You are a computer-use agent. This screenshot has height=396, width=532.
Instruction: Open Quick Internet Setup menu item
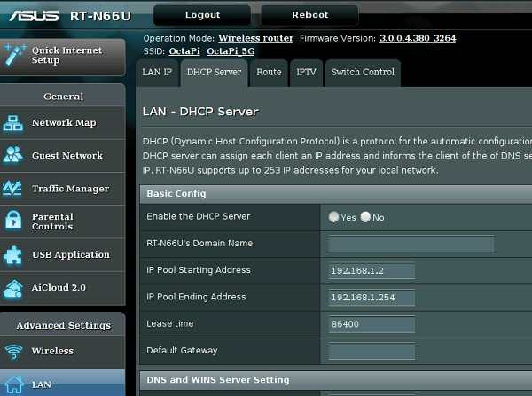(63, 57)
